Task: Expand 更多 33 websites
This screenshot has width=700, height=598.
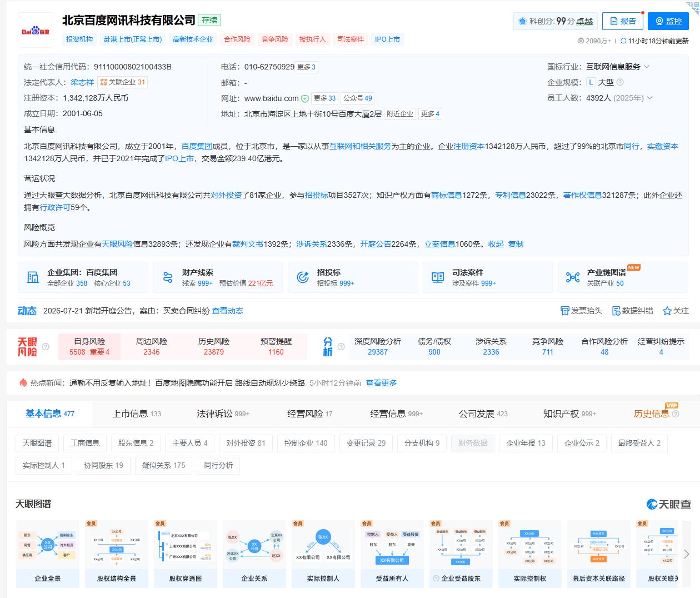Action: (324, 98)
